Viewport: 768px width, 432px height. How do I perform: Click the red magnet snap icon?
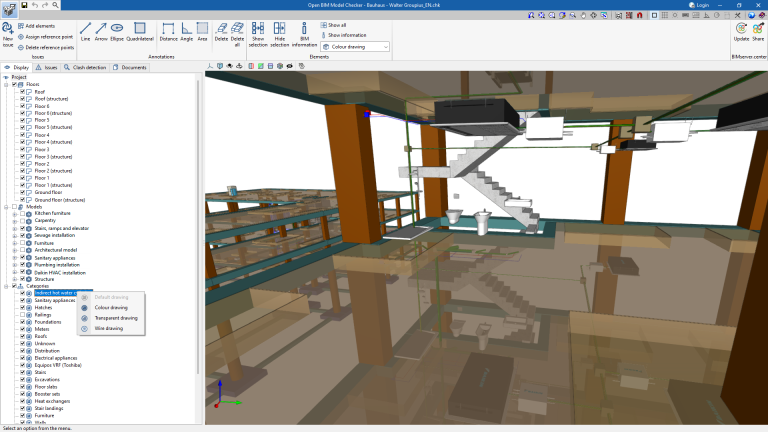[x=639, y=15]
